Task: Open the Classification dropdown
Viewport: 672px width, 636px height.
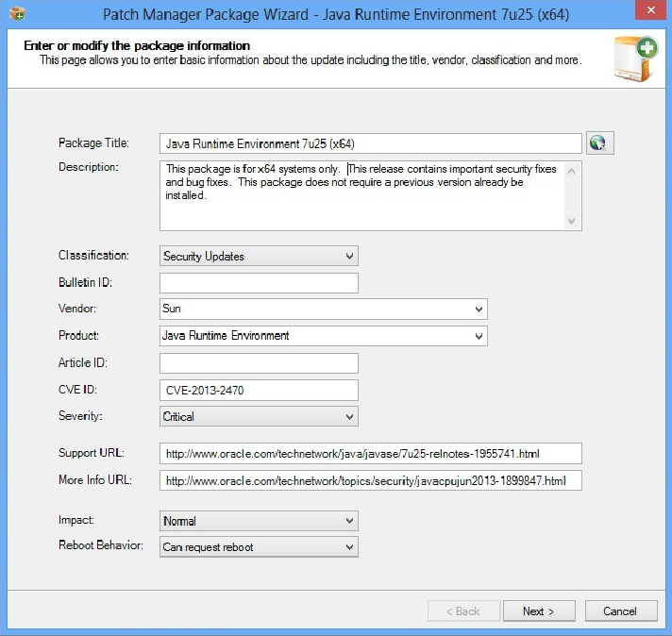Action: click(259, 256)
